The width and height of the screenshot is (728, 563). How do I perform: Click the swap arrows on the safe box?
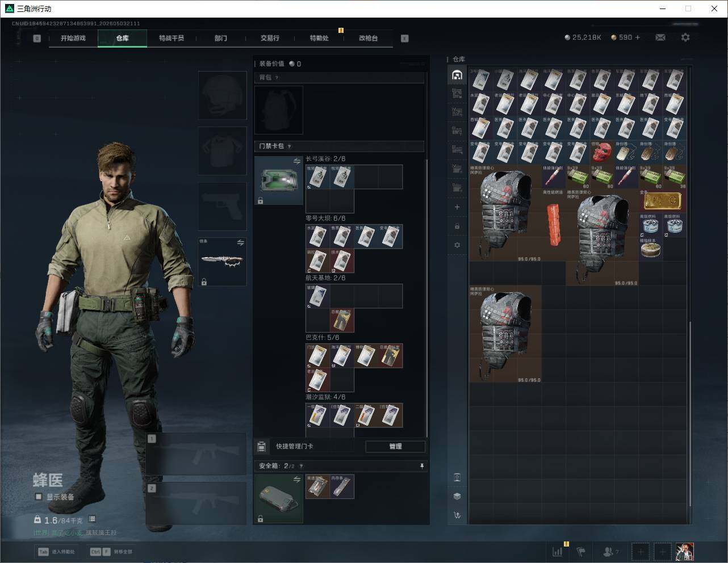tap(296, 480)
